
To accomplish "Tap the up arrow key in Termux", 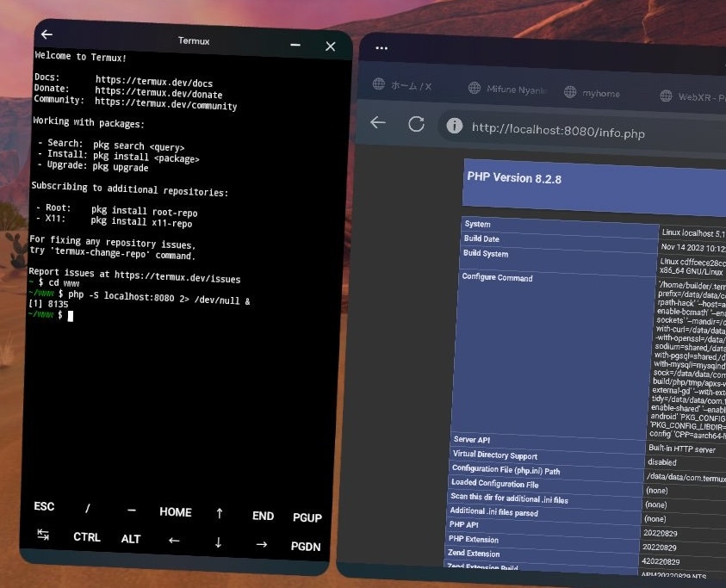I will (220, 513).
